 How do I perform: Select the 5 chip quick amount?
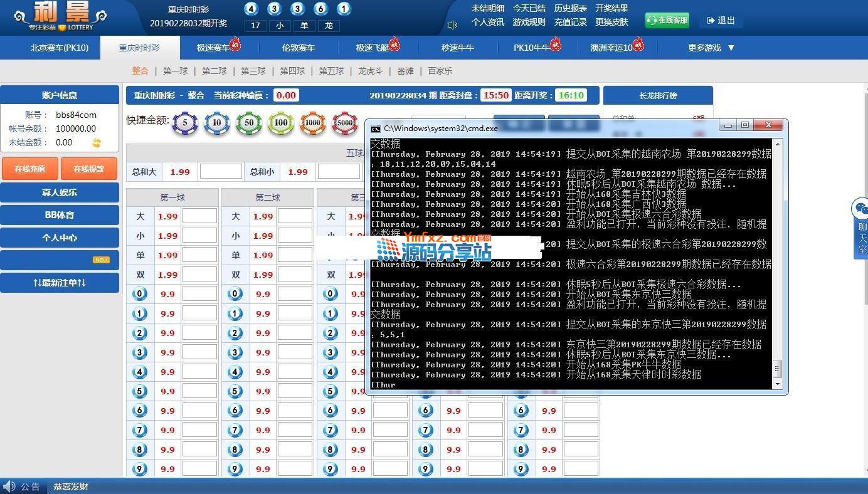pyautogui.click(x=184, y=123)
